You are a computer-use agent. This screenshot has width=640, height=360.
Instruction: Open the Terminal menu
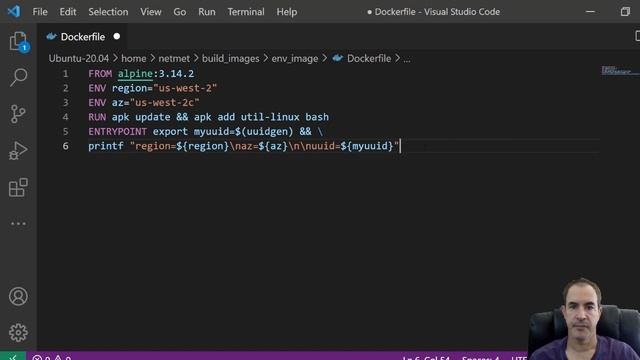246,12
